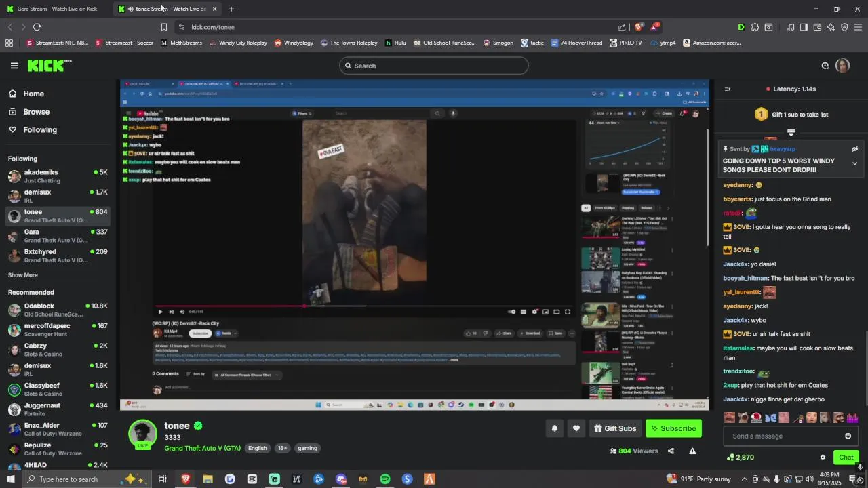Expand the pinned message chevron
868x488 pixels.
click(x=854, y=163)
